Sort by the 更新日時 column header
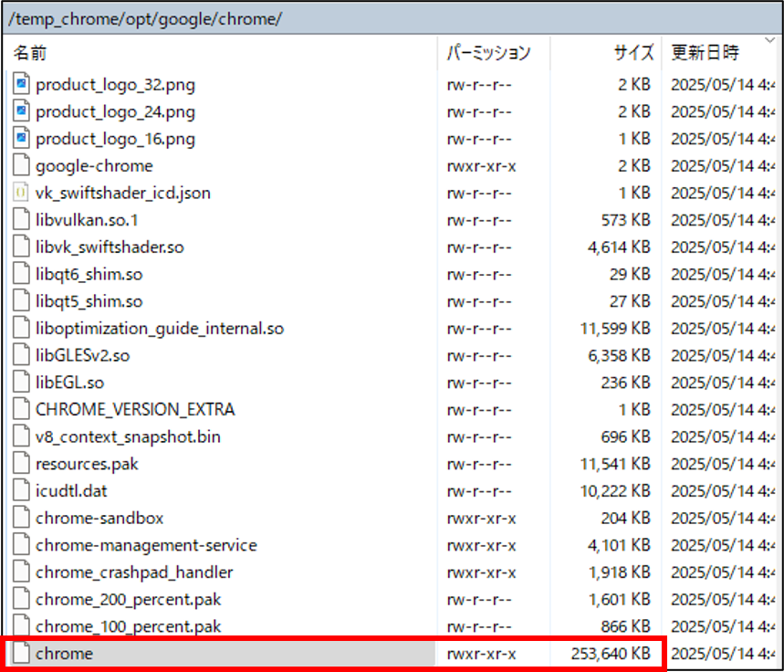 click(x=720, y=53)
